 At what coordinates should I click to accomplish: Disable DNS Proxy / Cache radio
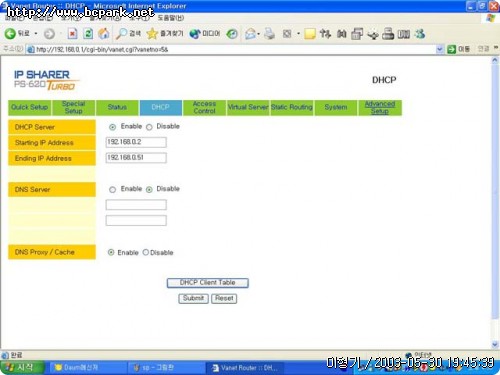click(146, 252)
